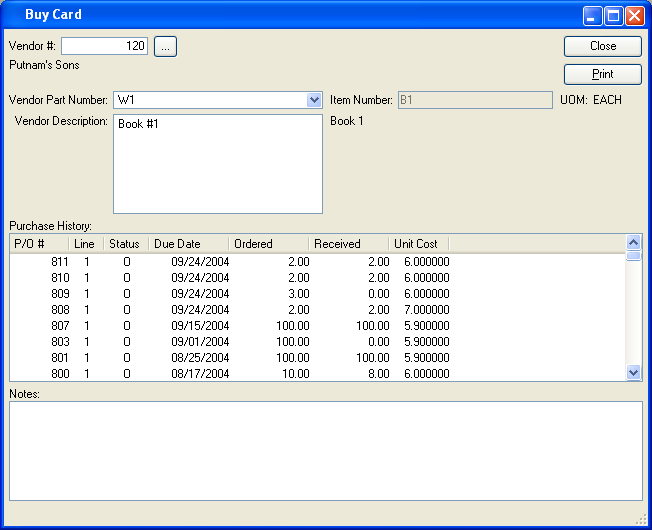Sort by P/O # column header

pyautogui.click(x=38, y=244)
